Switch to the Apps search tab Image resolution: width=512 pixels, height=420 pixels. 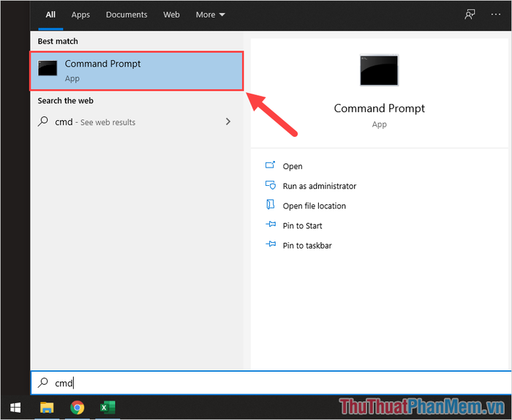tap(80, 15)
